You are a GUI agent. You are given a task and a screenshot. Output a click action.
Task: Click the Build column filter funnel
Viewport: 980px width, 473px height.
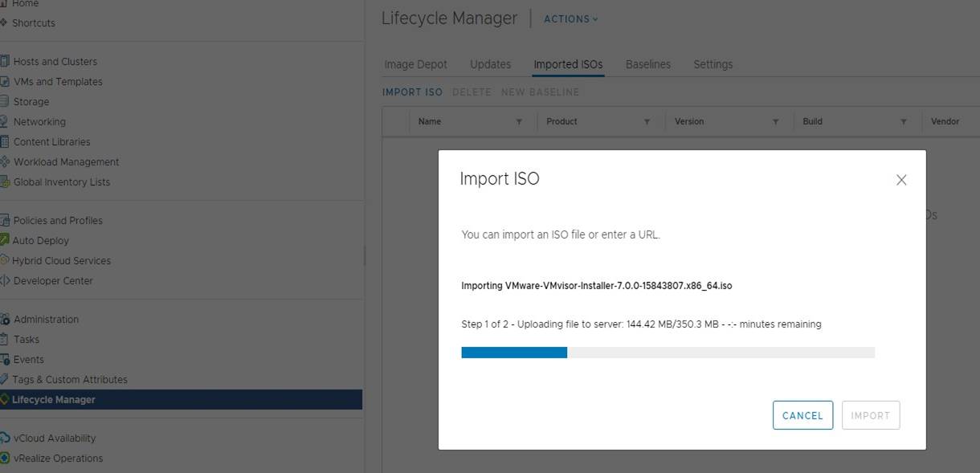pos(904,121)
